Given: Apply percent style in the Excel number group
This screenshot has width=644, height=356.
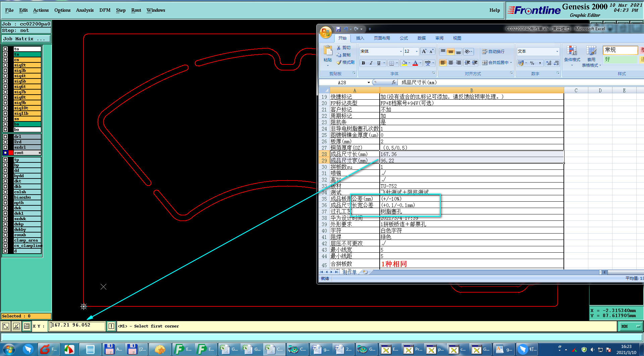Looking at the screenshot, I should [532, 63].
